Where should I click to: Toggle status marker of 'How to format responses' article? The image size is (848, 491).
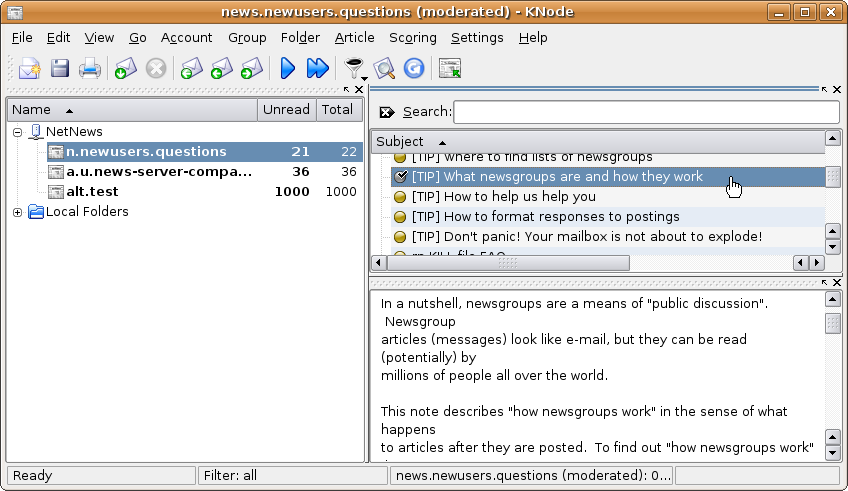point(400,217)
